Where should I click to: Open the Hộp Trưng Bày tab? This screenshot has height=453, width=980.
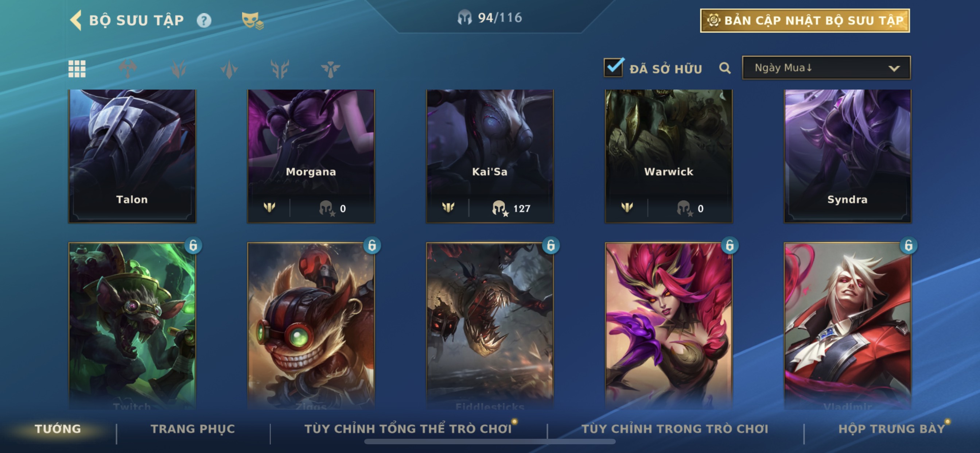tap(892, 429)
